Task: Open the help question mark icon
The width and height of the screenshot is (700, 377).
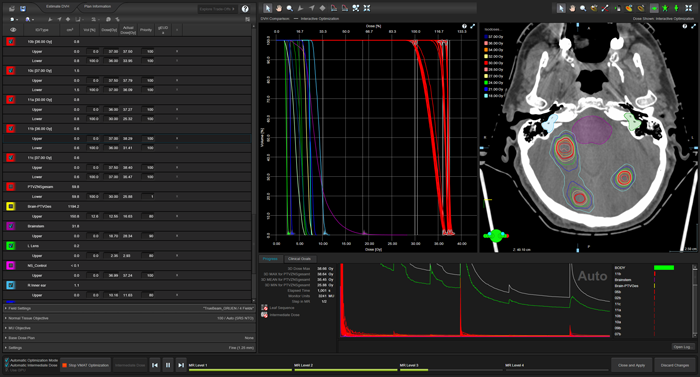Action: click(x=245, y=8)
